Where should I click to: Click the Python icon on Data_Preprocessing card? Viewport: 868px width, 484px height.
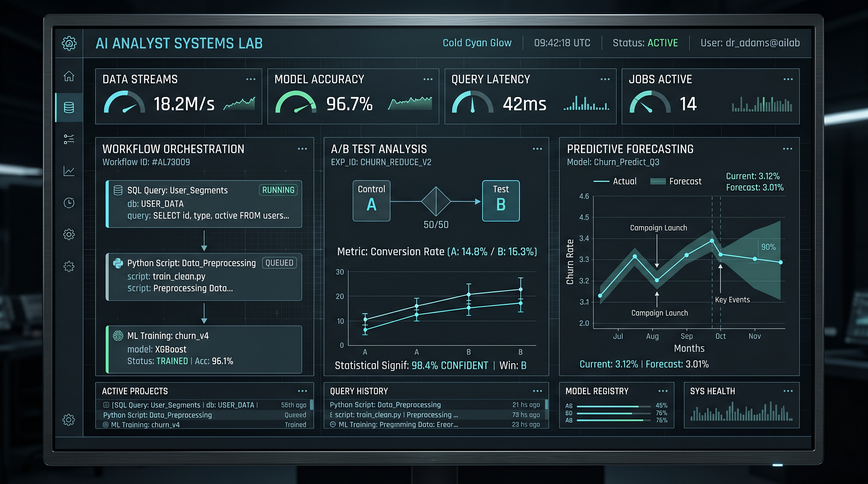click(x=118, y=263)
